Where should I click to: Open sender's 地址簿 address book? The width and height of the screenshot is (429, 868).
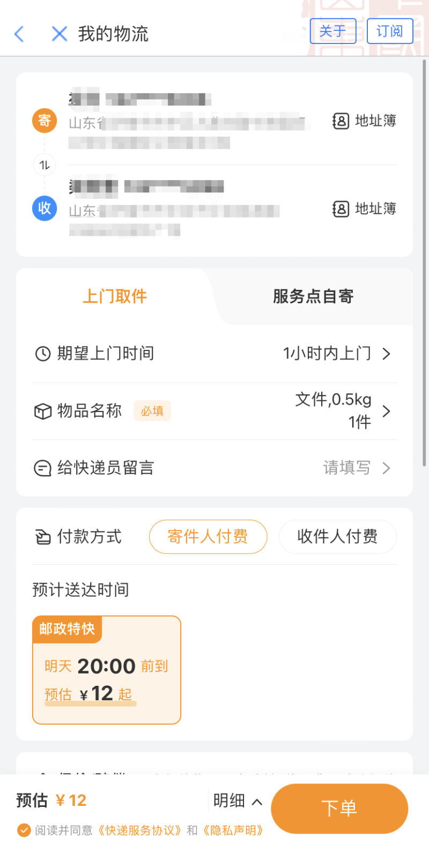point(364,121)
